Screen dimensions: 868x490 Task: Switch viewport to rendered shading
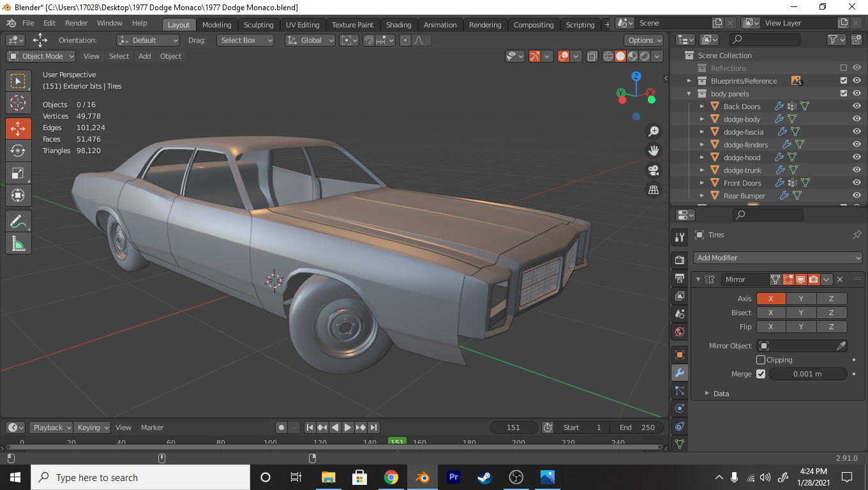pos(645,56)
